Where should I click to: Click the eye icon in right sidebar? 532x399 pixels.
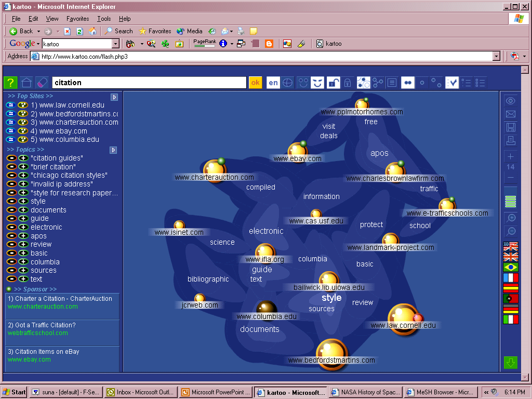click(511, 101)
